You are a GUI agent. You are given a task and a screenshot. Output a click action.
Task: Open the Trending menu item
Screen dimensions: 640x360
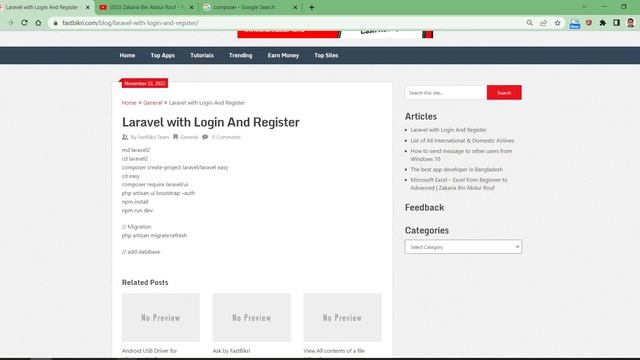click(240, 55)
